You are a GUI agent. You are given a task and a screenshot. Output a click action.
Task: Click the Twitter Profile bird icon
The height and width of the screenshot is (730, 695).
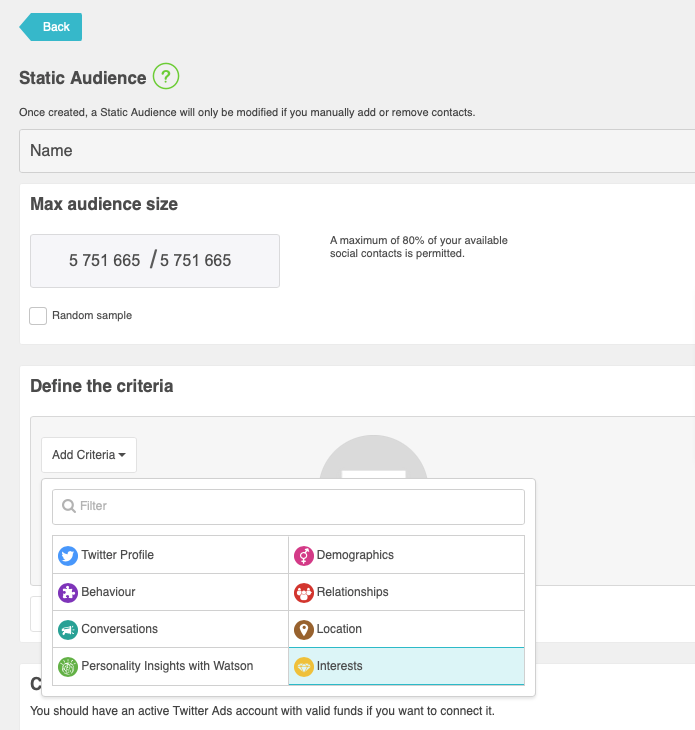pos(68,555)
